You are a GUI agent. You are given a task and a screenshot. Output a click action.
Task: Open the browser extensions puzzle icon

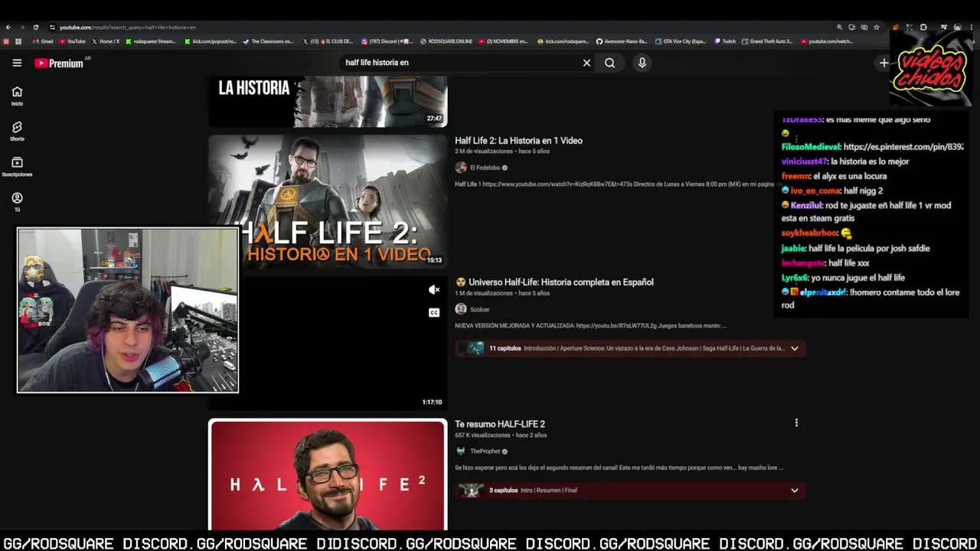point(923,28)
